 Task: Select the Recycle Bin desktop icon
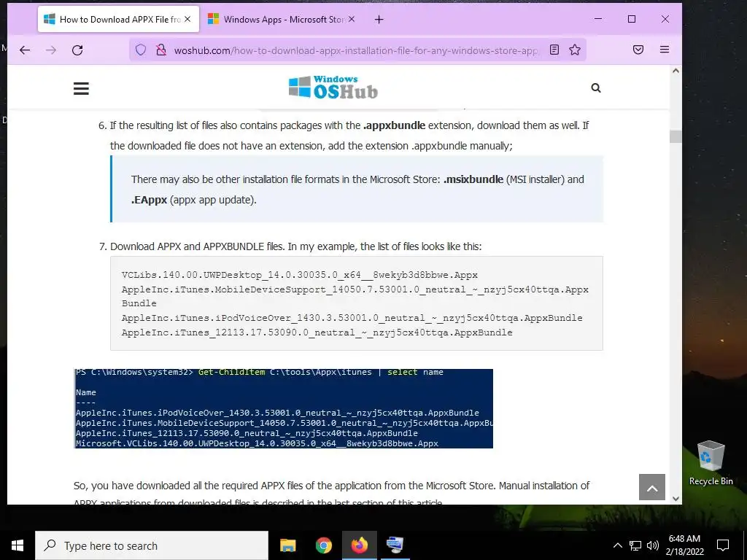711,462
